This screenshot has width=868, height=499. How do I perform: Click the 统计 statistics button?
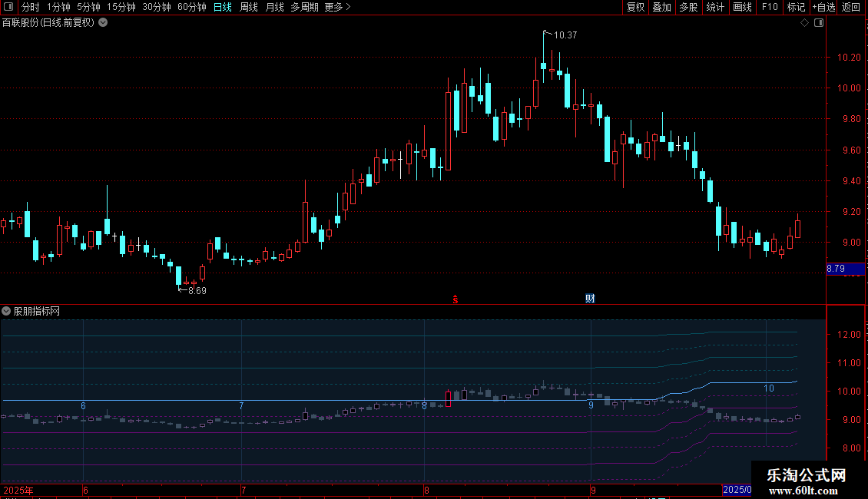(714, 7)
